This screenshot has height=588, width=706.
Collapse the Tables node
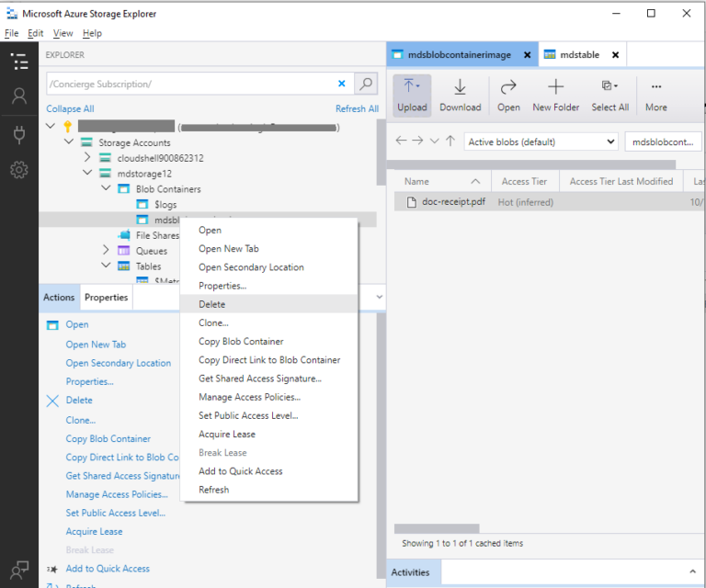pos(106,266)
